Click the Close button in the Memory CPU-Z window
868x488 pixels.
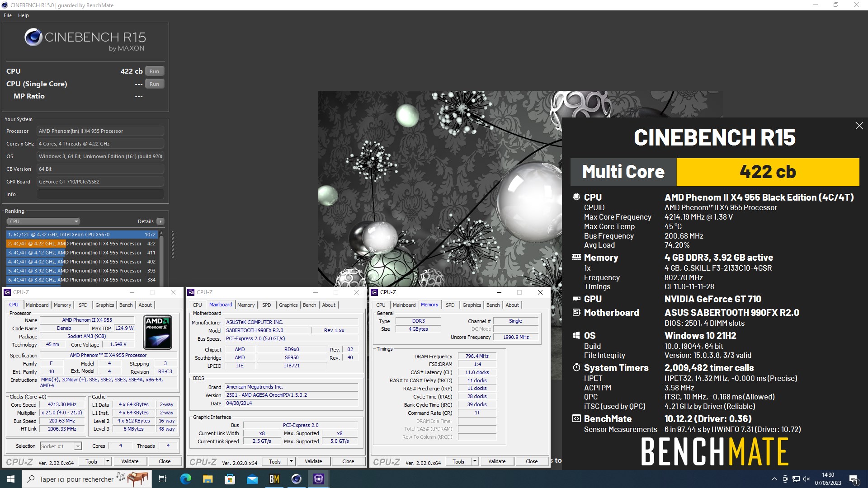(x=532, y=461)
